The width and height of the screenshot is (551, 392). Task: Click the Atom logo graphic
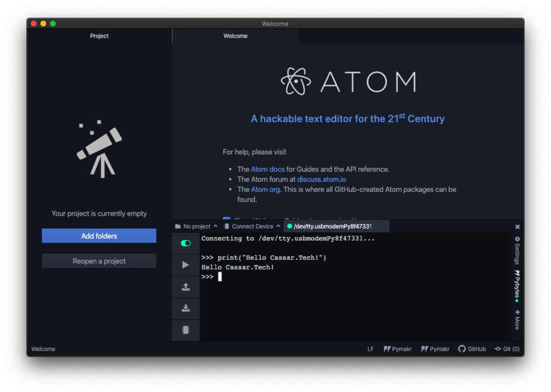[x=296, y=82]
